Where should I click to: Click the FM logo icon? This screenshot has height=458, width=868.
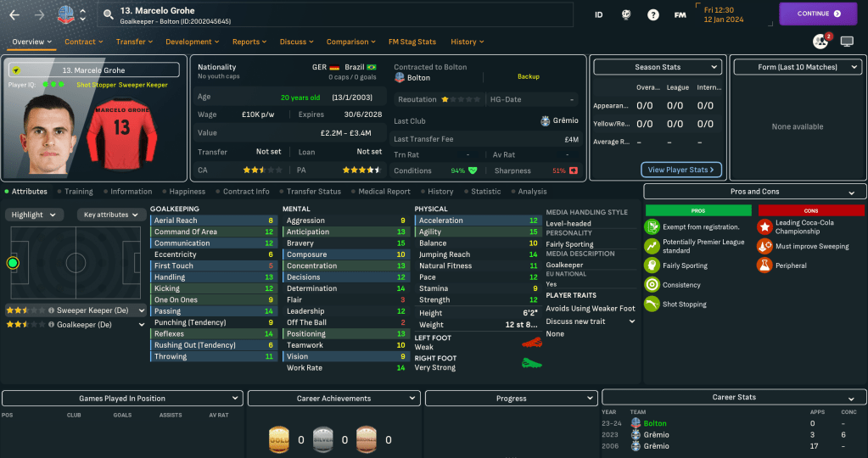[680, 14]
